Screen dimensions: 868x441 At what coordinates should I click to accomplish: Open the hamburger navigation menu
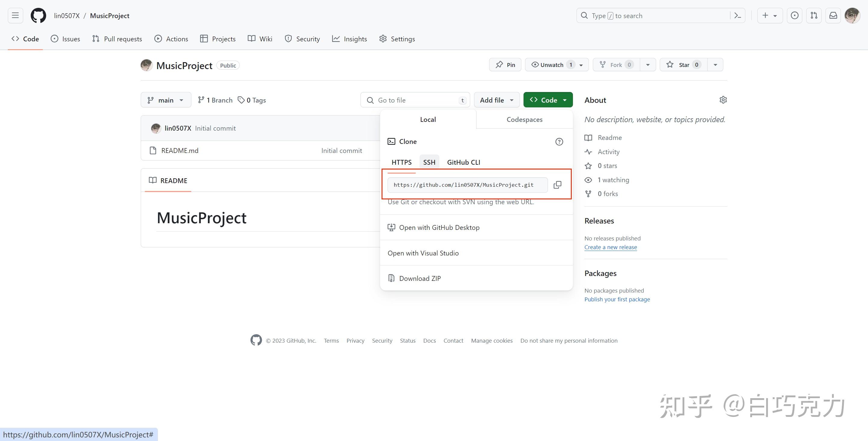pos(15,15)
